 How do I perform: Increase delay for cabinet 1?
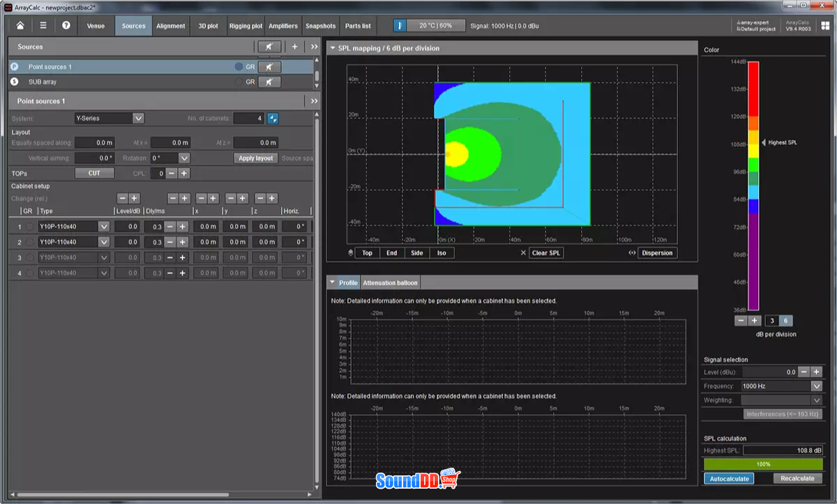182,227
